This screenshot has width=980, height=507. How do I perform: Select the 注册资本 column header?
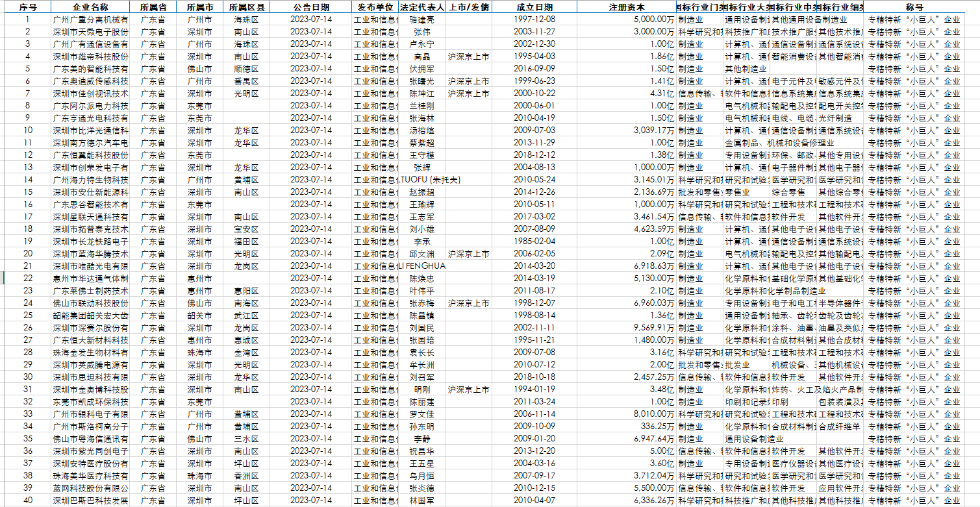click(627, 7)
